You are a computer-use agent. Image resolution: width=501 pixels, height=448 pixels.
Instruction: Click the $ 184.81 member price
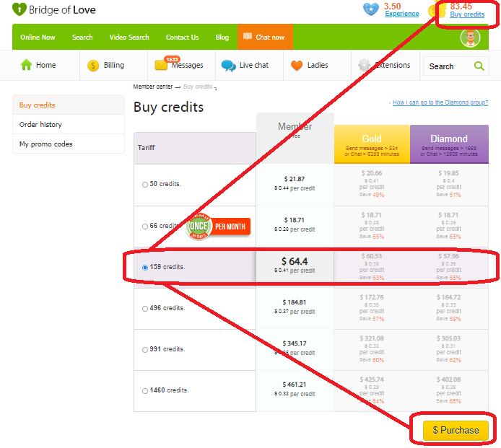[295, 302]
